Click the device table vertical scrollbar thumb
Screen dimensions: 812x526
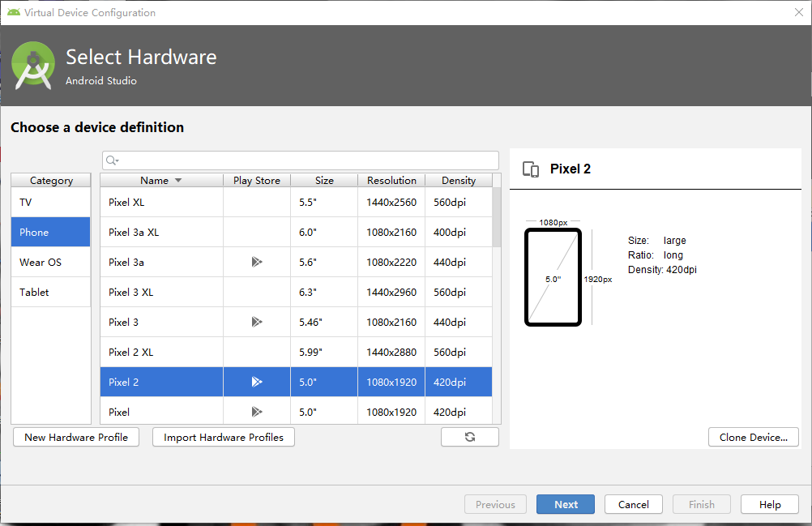(x=497, y=217)
